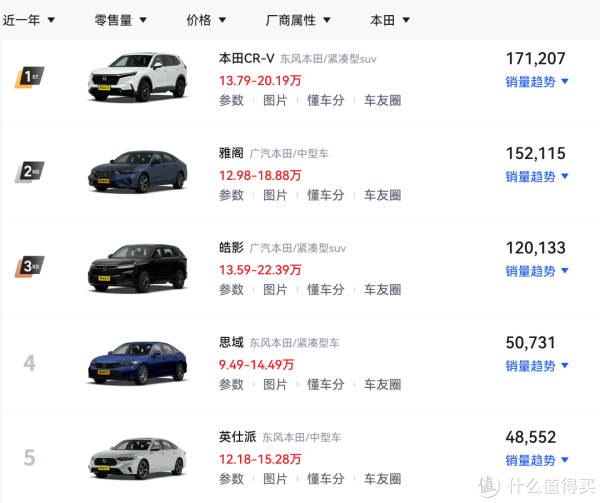The image size is (600, 503).
Task: Open the blue Civic (思域) car image
Action: (x=138, y=361)
